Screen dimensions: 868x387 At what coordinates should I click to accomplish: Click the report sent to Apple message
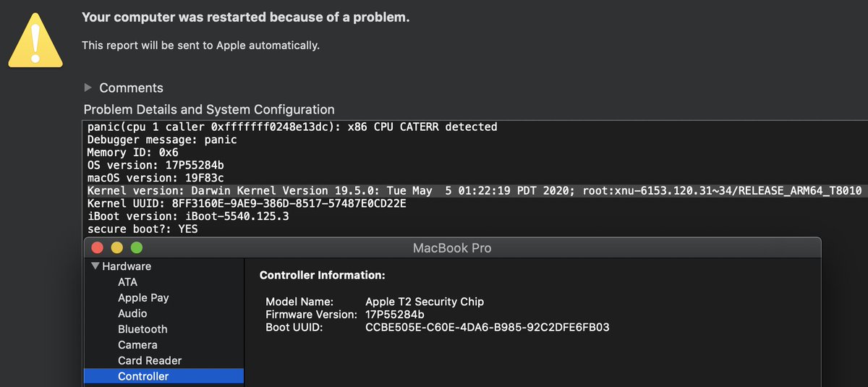tap(200, 46)
